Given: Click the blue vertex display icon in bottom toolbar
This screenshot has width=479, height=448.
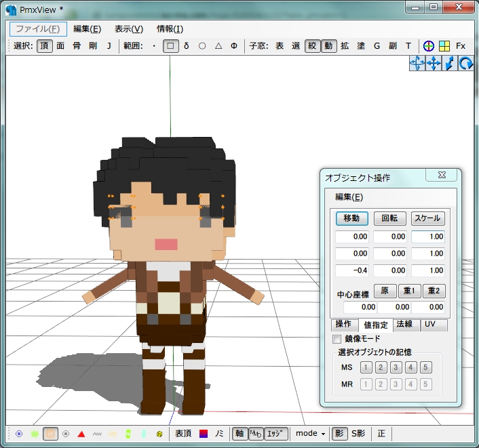Looking at the screenshot, I should point(19,434).
